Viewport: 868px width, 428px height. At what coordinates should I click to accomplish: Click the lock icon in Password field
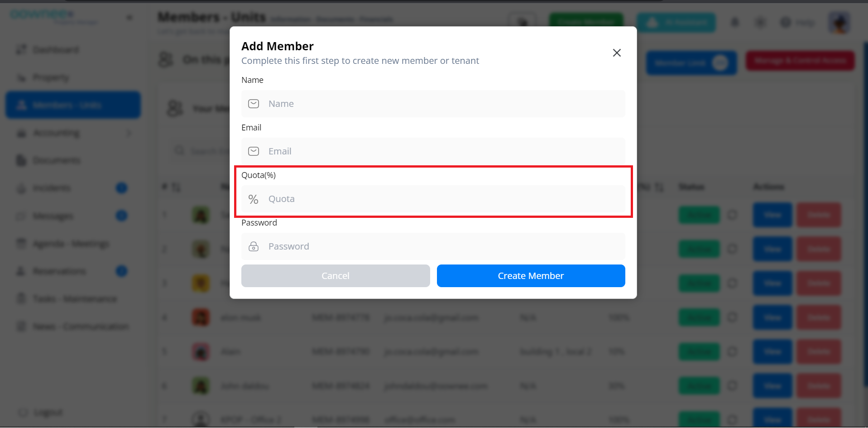[254, 246]
